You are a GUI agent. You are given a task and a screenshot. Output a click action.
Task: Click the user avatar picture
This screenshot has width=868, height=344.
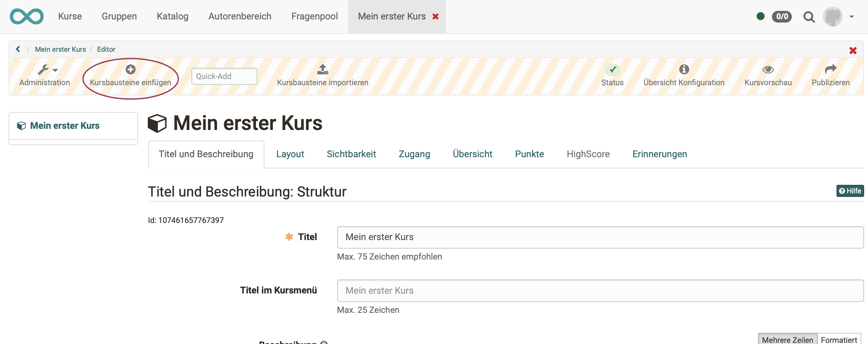833,16
